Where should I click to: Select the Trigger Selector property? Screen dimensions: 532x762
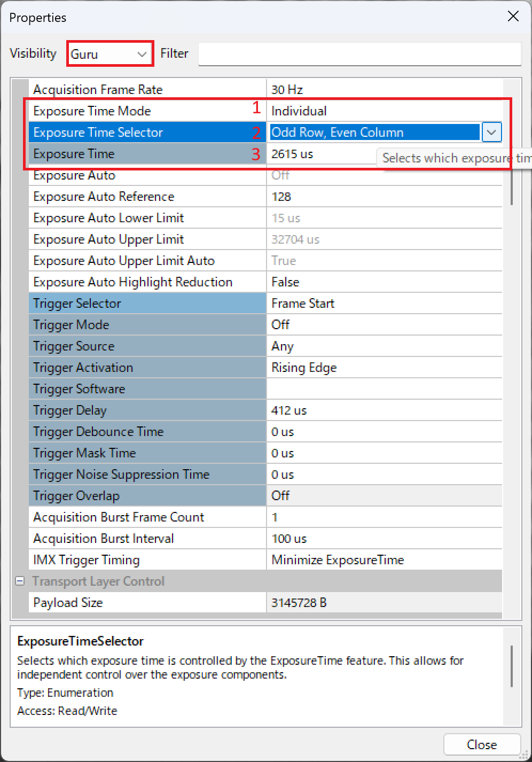click(147, 303)
